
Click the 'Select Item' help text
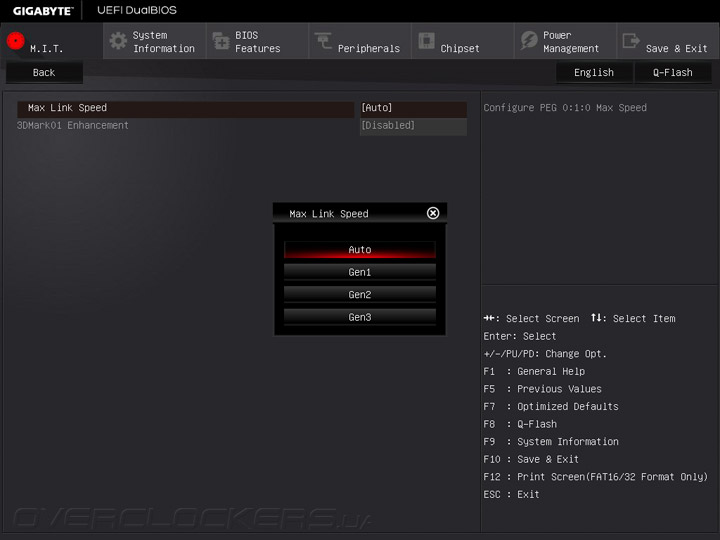tap(644, 319)
